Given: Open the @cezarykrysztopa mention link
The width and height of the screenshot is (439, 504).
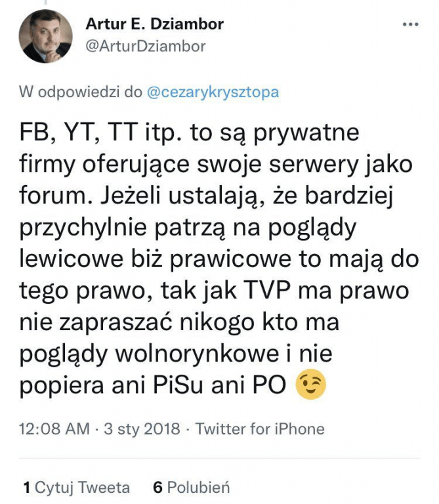Looking at the screenshot, I should click(x=213, y=93).
